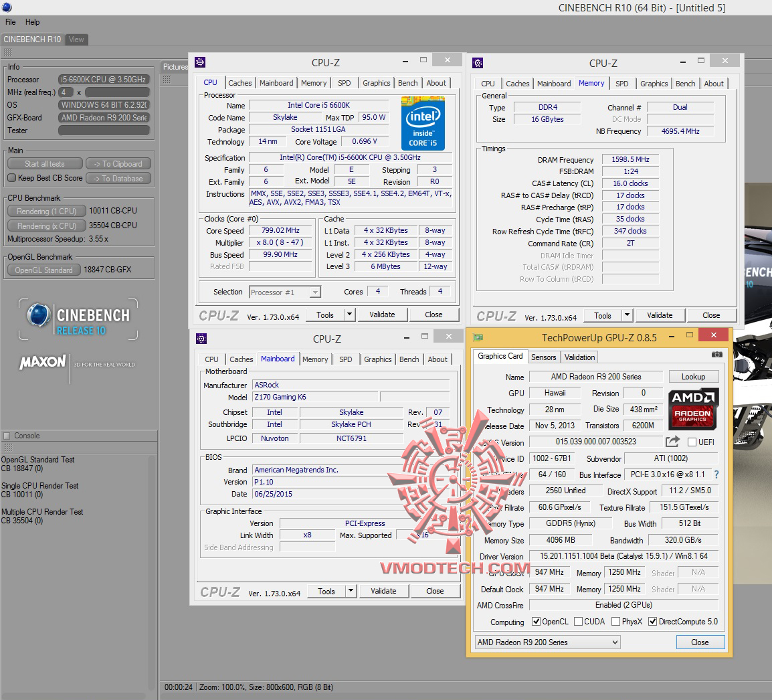
Task: Click the grip handle below CINEBENCH R10 tab
Action: click(x=7, y=52)
